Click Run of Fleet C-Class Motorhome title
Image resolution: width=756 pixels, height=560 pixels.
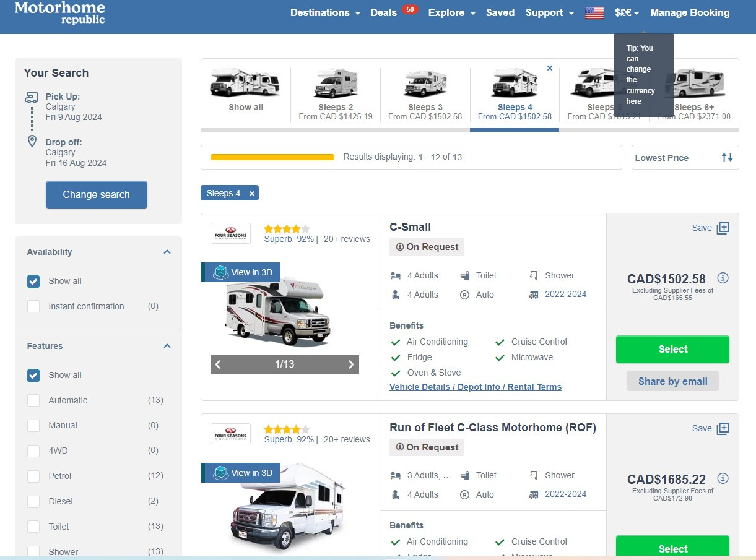493,428
